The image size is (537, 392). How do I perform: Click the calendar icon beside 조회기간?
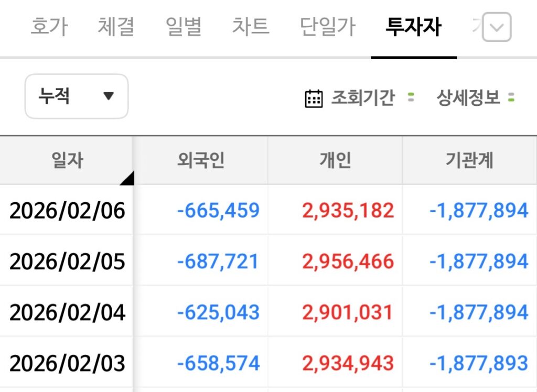pos(314,98)
